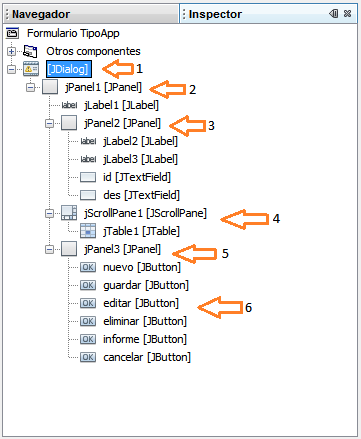The width and height of the screenshot is (361, 439).
Task: Collapse the jScrollPane1 node
Action: [x=50, y=213]
